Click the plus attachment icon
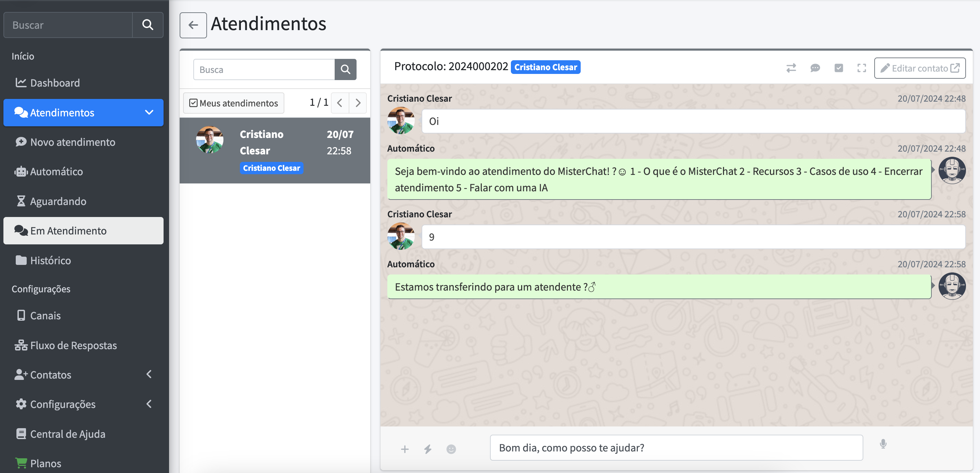Image resolution: width=980 pixels, height=473 pixels. (404, 449)
